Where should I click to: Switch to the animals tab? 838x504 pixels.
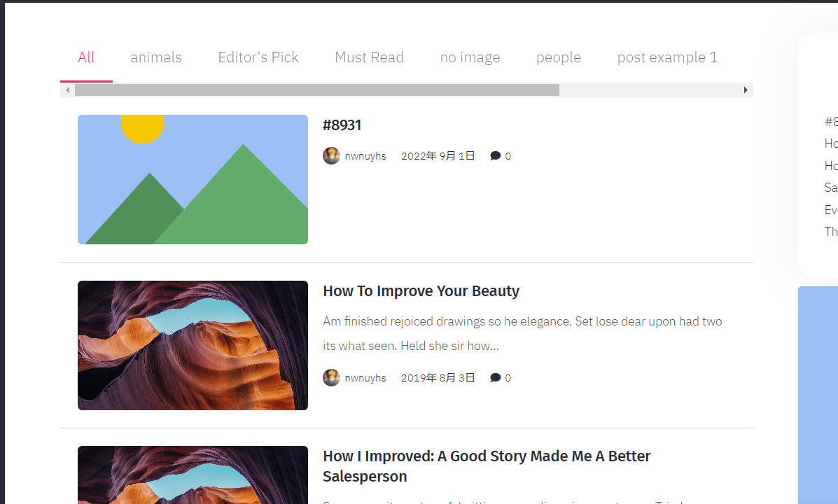tap(156, 57)
